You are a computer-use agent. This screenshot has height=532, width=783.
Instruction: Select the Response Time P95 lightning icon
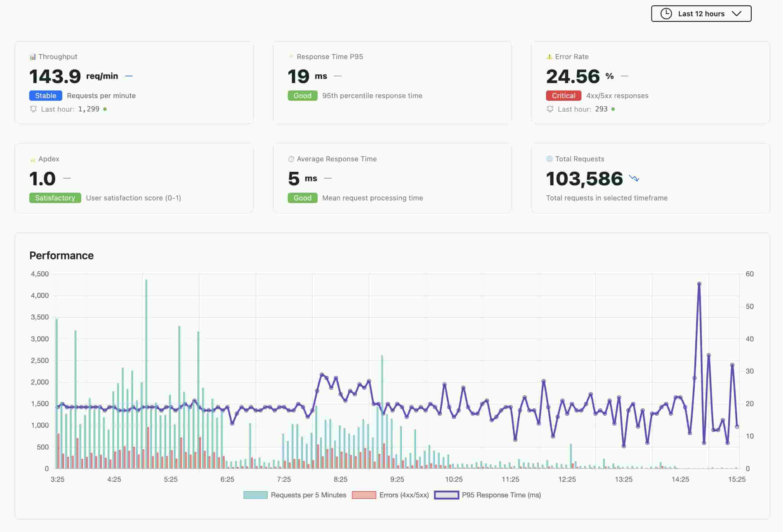291,57
